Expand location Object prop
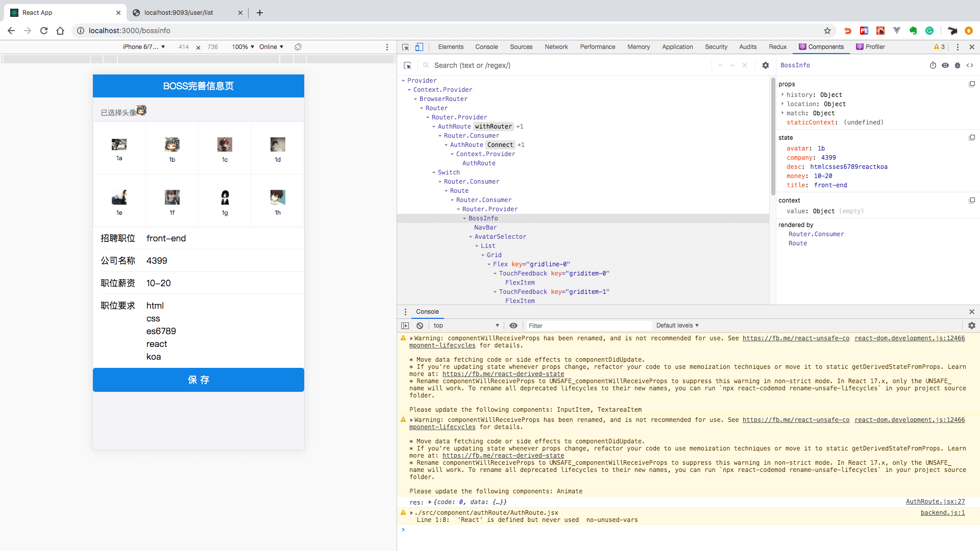Viewport: 980px width, 551px height. (782, 104)
